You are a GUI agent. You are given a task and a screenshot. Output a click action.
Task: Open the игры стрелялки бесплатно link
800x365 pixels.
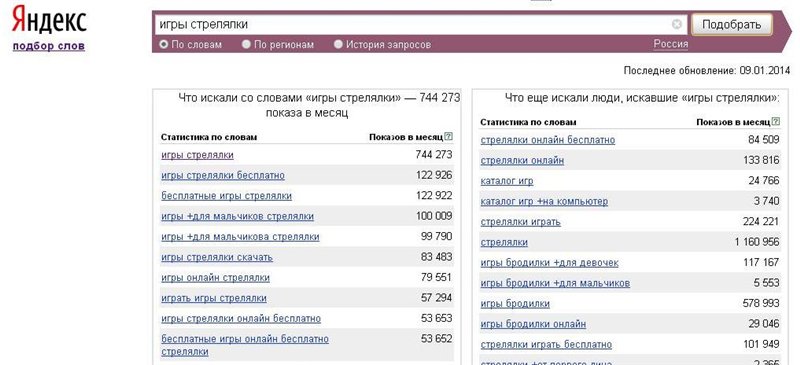click(x=223, y=175)
